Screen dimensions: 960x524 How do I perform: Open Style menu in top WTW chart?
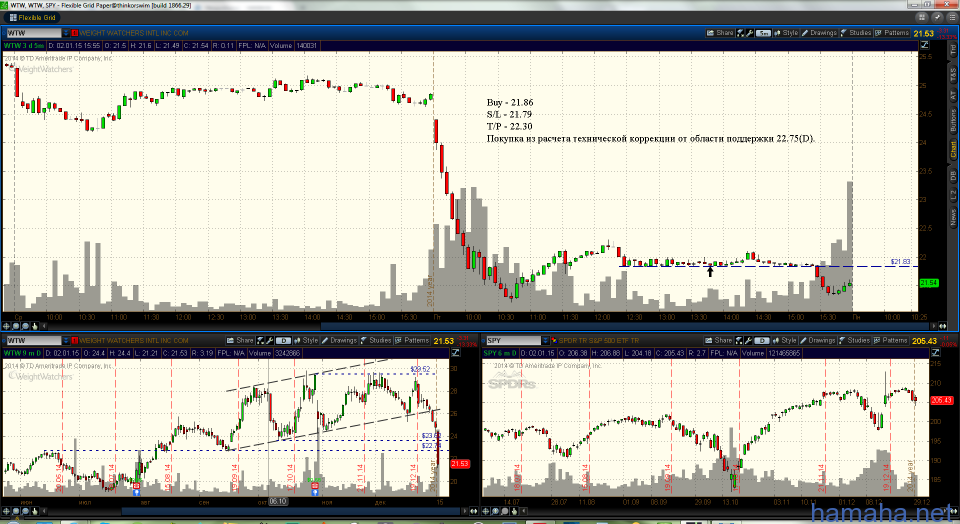(786, 33)
